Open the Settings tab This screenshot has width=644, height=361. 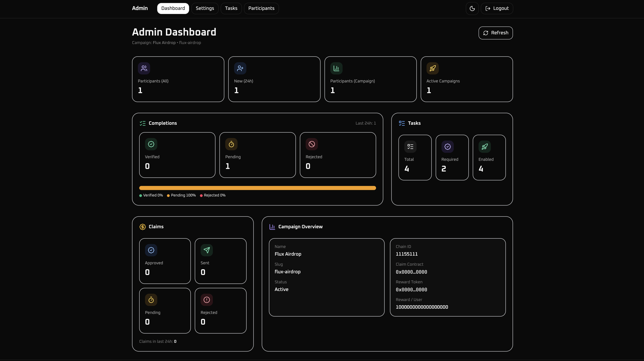(205, 8)
